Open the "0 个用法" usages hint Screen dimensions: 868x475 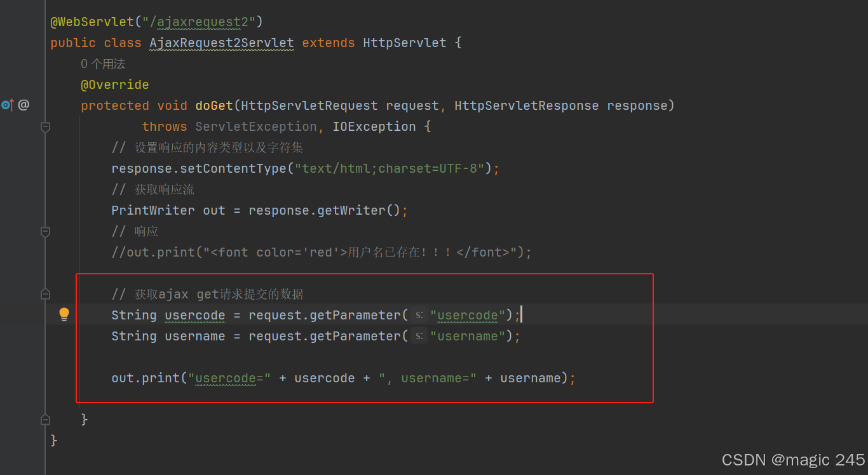pos(102,64)
